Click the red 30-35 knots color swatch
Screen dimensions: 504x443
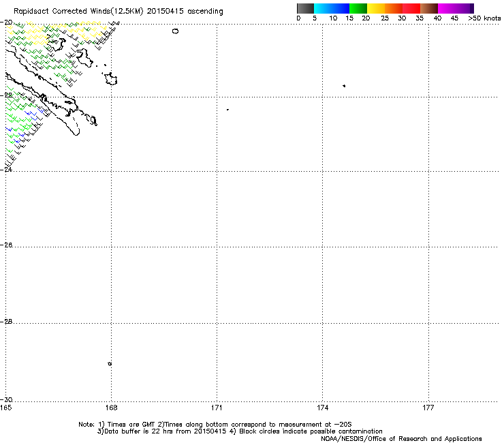point(411,8)
